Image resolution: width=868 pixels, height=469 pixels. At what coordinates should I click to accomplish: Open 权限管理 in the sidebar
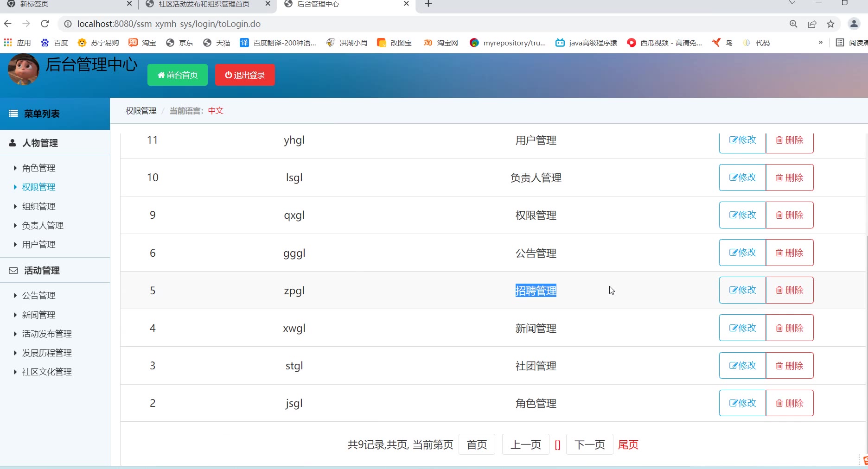[38, 187]
